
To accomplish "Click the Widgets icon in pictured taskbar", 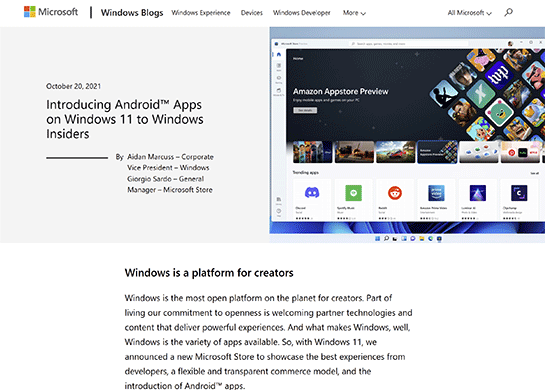I will [x=404, y=238].
